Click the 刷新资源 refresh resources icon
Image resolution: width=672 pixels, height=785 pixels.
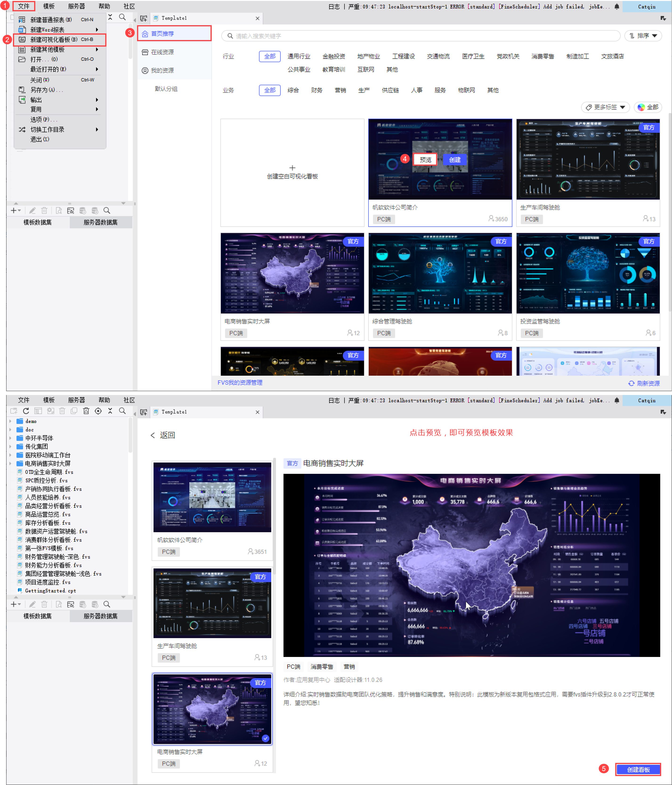[x=631, y=383]
